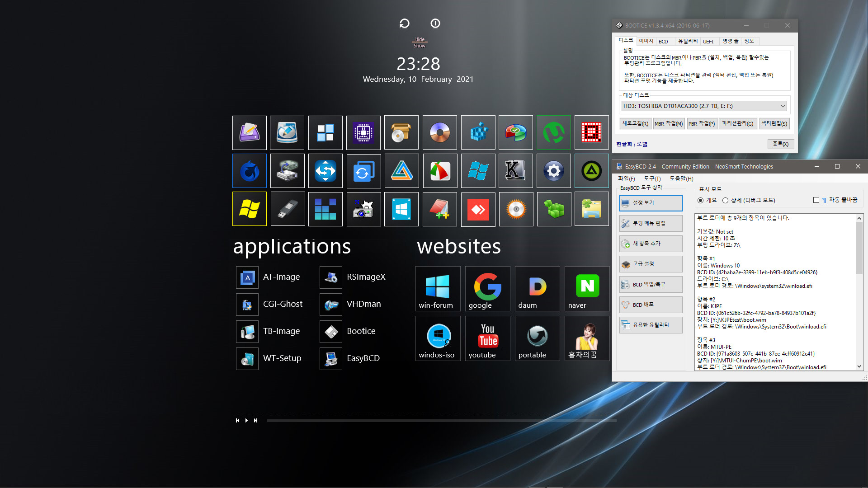Screen dimensions: 868x488
Task: Open the installer box with disc icon
Action: coord(401,133)
